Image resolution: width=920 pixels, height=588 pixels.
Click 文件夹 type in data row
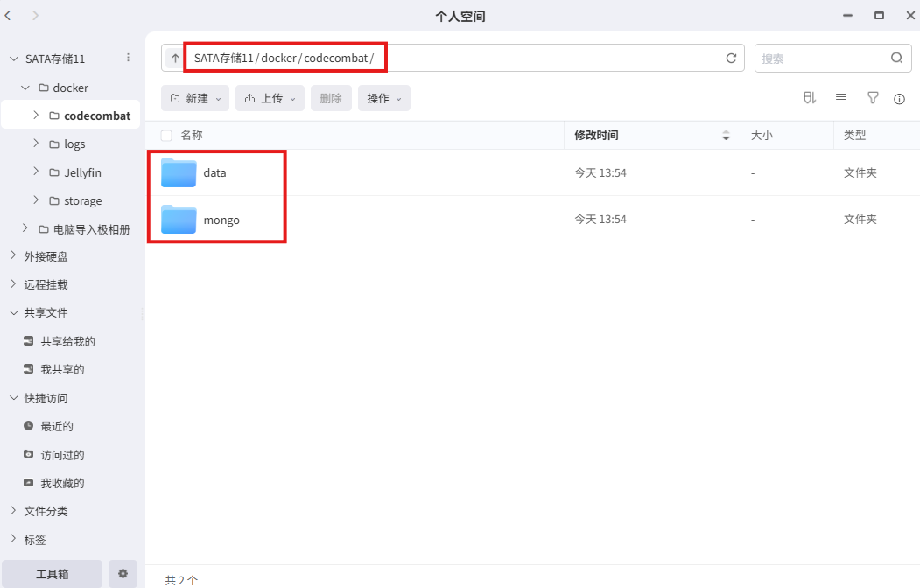[x=860, y=172]
